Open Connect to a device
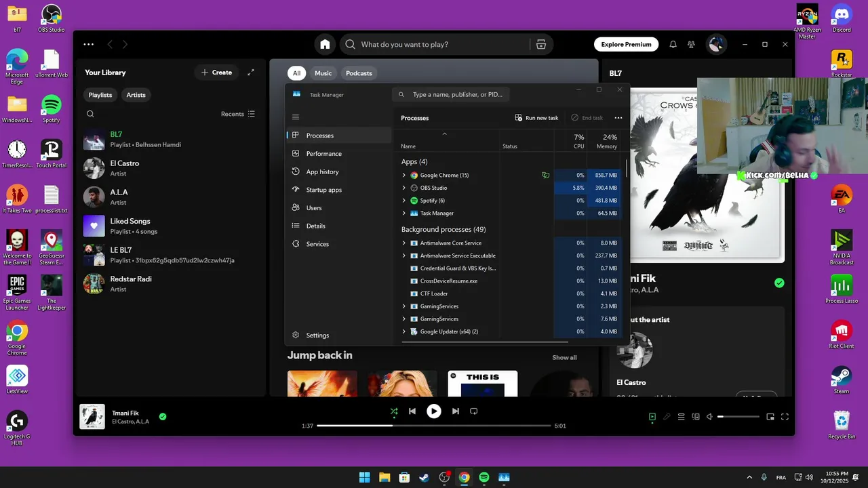The width and height of the screenshot is (868, 488). pos(696,417)
